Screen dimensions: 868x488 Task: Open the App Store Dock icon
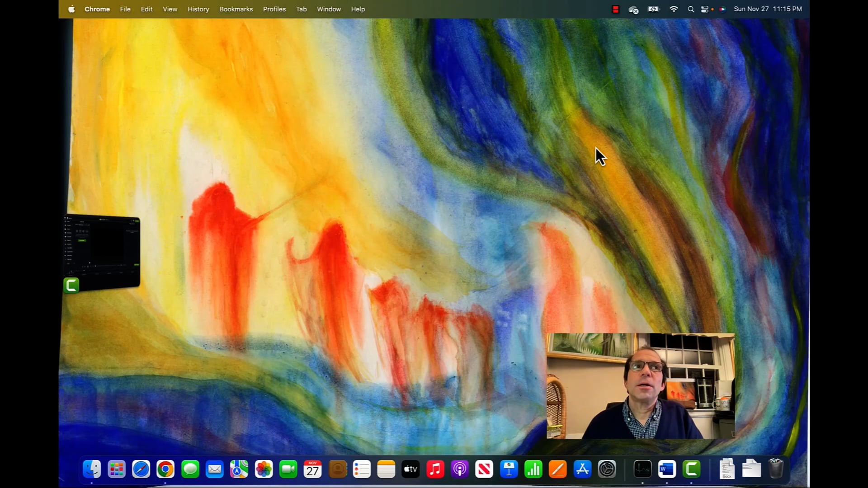click(x=582, y=469)
